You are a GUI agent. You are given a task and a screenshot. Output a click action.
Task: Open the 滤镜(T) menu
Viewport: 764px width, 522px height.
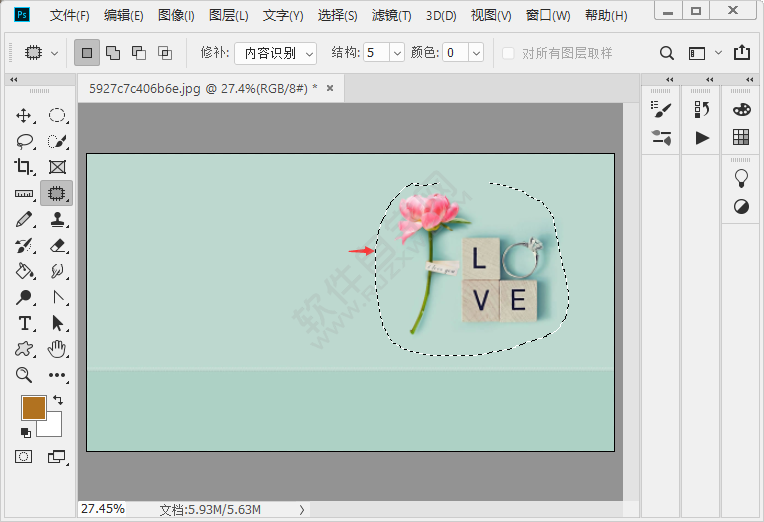point(391,16)
